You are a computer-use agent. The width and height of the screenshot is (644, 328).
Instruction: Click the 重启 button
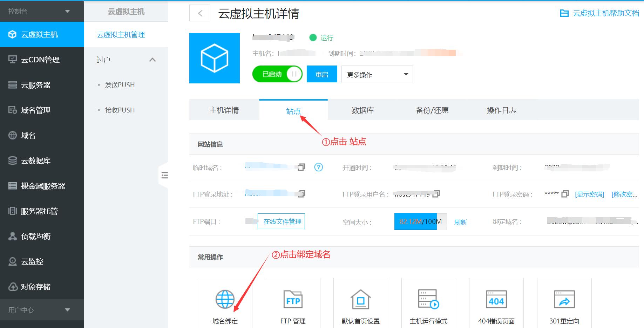[x=321, y=74]
